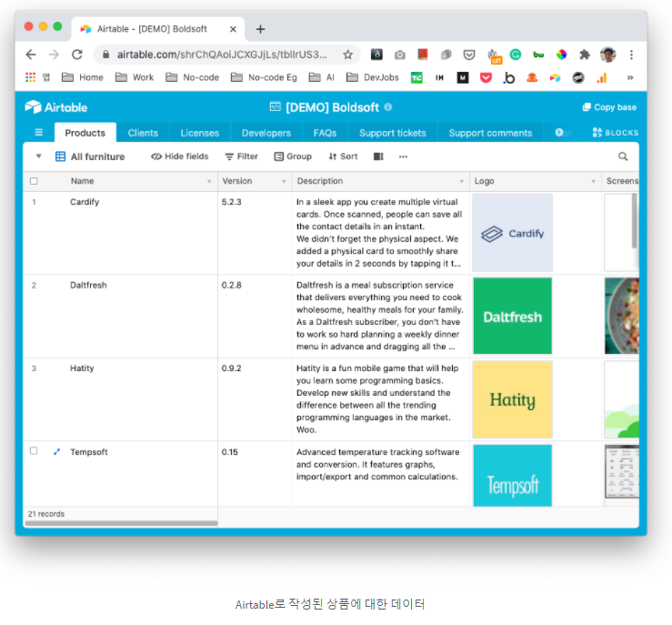Open the Description column dropdown arrow
This screenshot has width=672, height=625.
[462, 181]
